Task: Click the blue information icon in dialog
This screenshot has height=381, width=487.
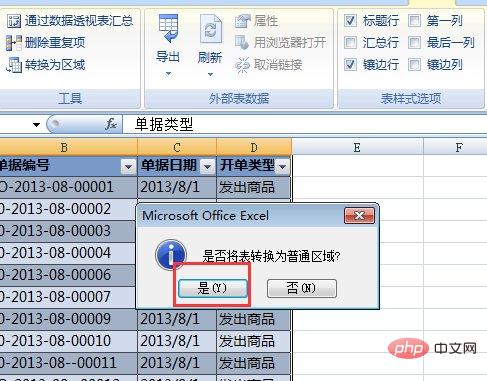Action: pyautogui.click(x=170, y=255)
